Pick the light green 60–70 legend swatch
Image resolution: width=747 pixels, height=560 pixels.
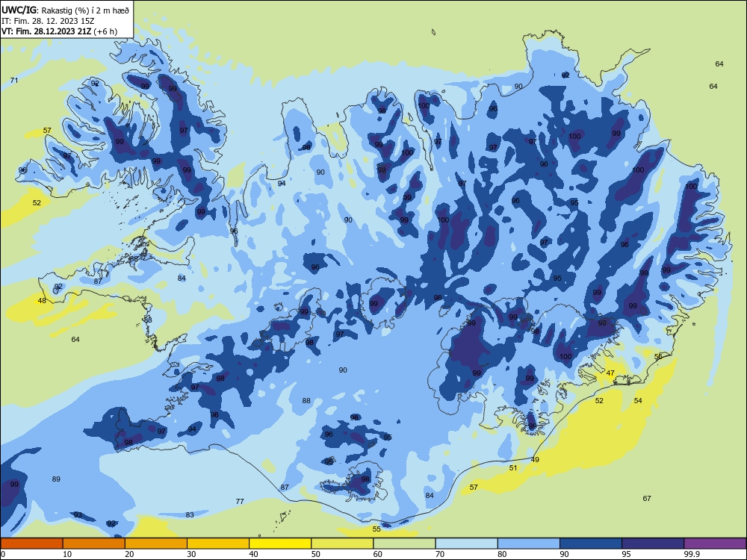(404, 544)
